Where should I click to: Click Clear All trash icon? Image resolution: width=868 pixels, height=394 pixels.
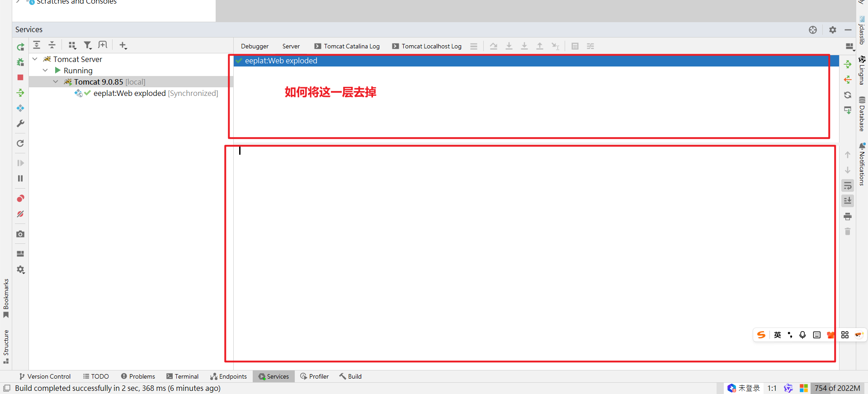848,232
